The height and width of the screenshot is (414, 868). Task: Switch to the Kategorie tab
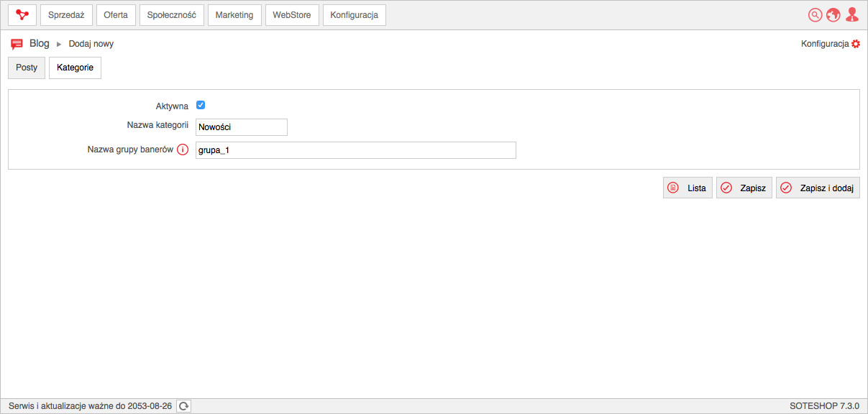click(75, 68)
